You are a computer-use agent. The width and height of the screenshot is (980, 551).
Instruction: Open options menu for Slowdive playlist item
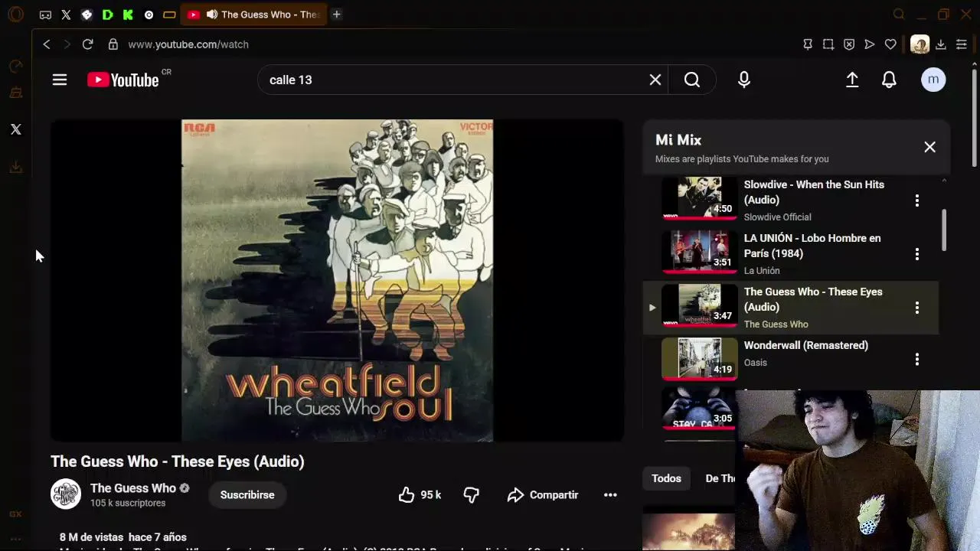coord(917,201)
